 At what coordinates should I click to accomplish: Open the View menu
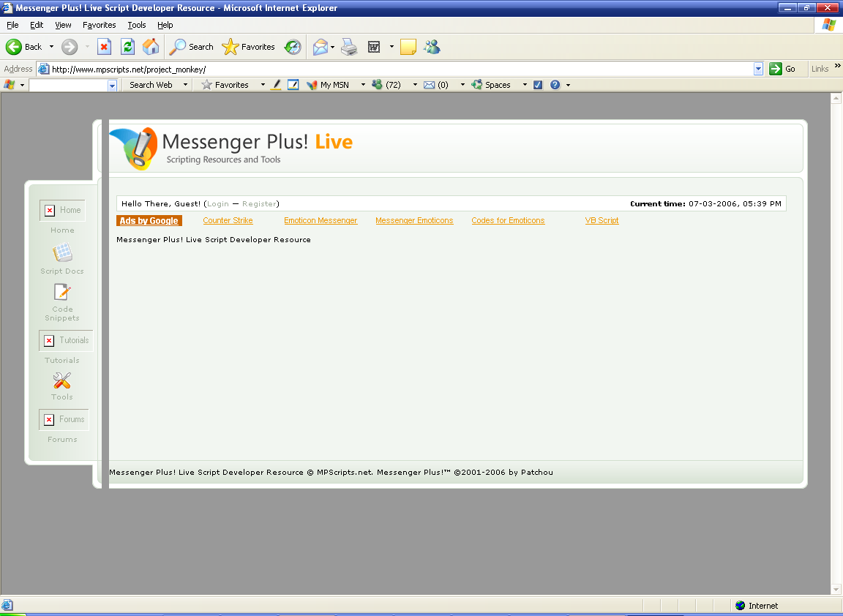(x=63, y=25)
